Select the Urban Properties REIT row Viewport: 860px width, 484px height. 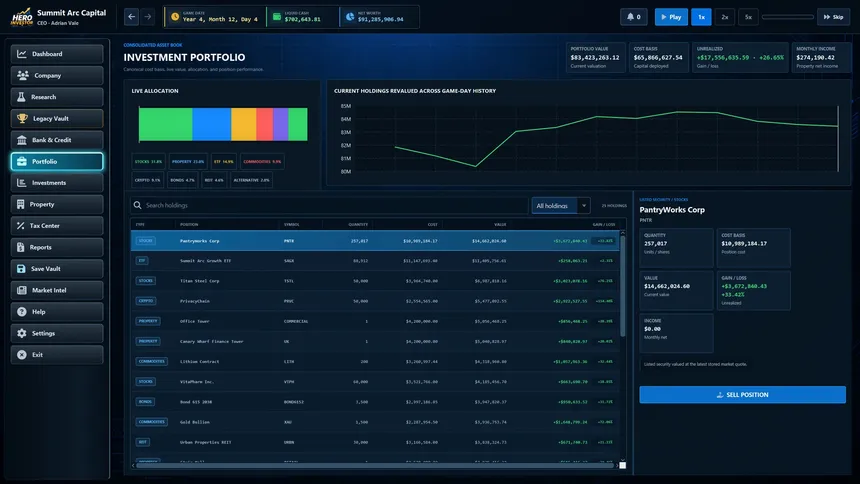[x=375, y=442]
